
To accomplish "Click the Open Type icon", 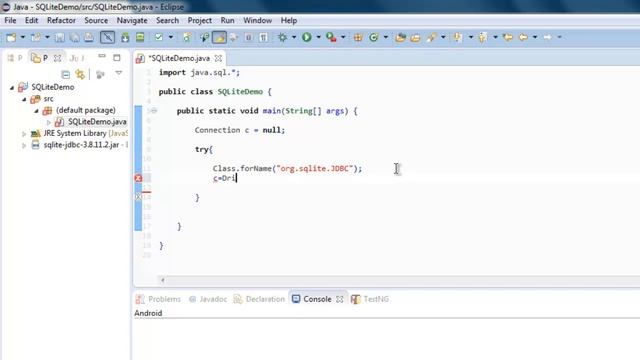I will pyautogui.click(x=400, y=38).
